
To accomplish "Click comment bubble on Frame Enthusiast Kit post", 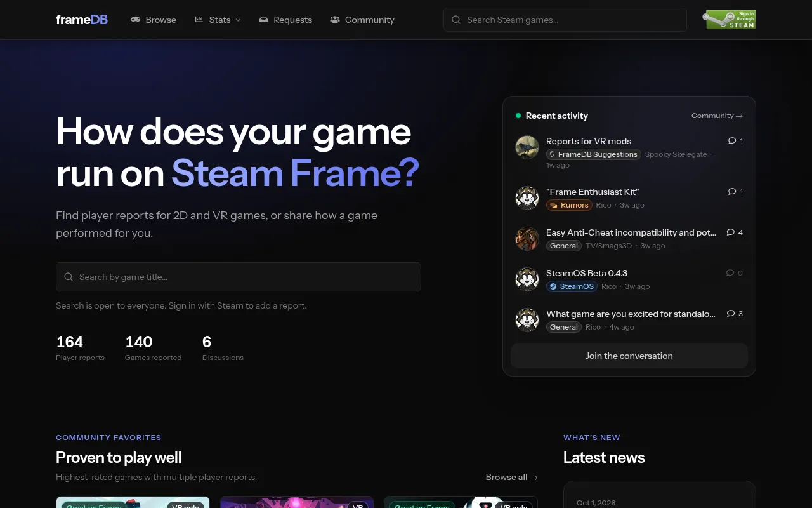I will pos(732,192).
